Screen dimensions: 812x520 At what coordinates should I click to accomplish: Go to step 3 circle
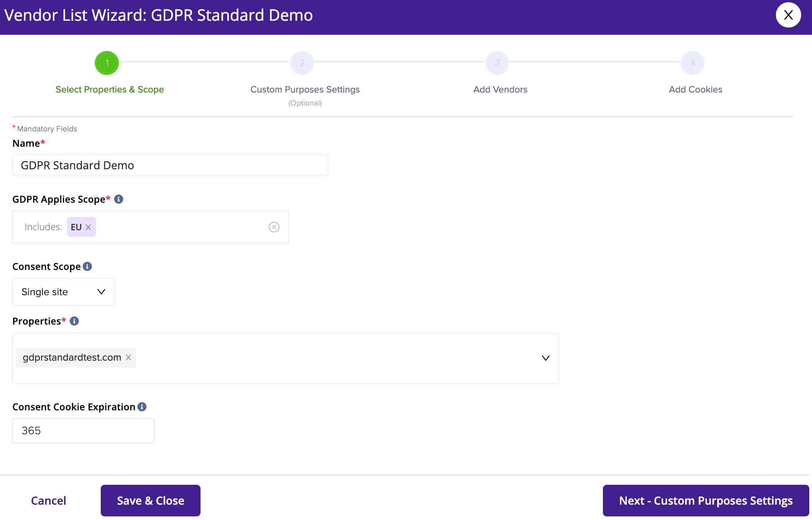point(497,63)
